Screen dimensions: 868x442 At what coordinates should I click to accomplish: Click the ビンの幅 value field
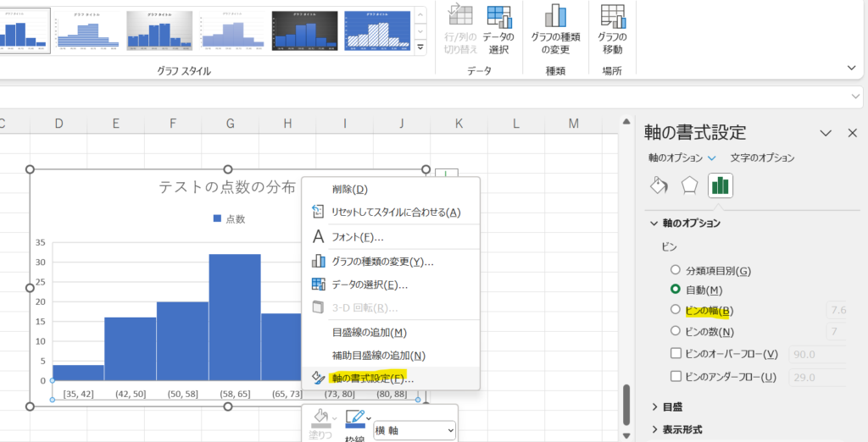click(836, 310)
